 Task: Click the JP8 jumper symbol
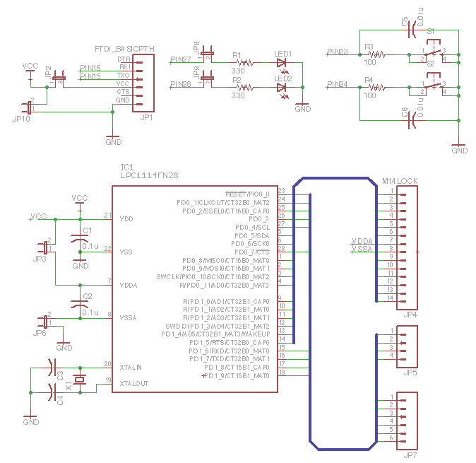point(208,53)
